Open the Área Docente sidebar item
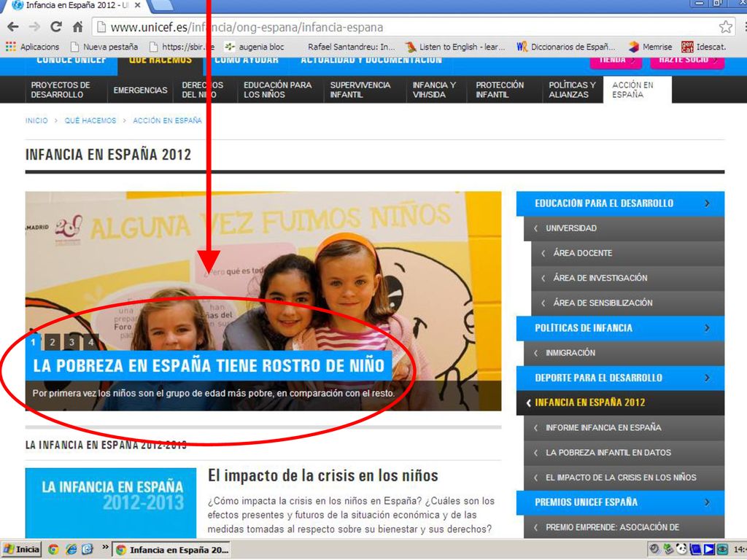 coord(628,253)
